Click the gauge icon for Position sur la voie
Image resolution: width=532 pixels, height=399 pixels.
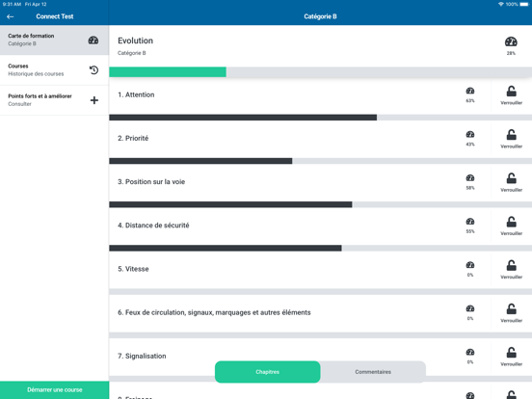pyautogui.click(x=470, y=177)
